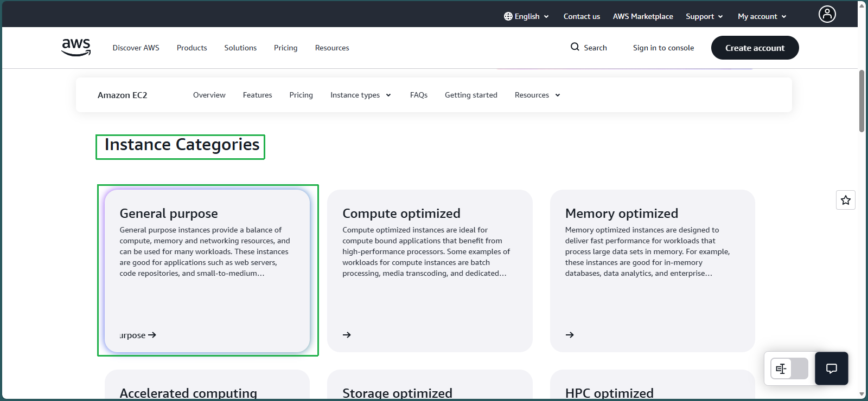The image size is (868, 401).
Task: Expand the Instance types dropdown
Action: (360, 95)
